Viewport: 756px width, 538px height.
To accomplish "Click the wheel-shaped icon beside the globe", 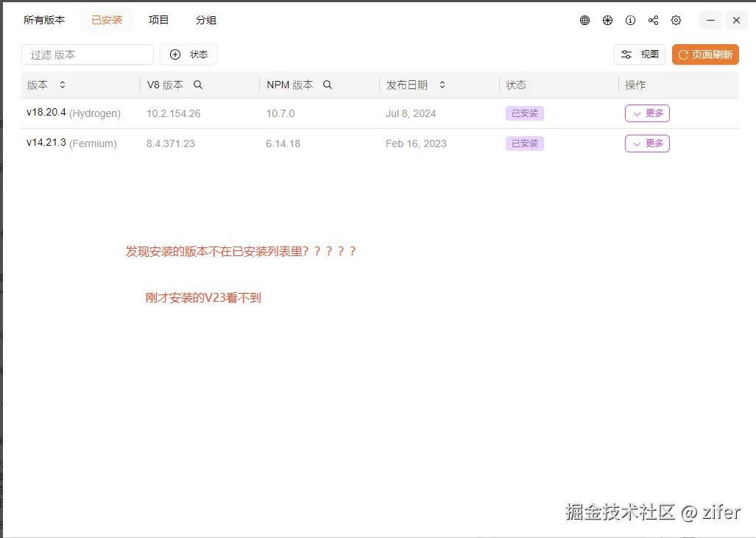I will pos(607,21).
